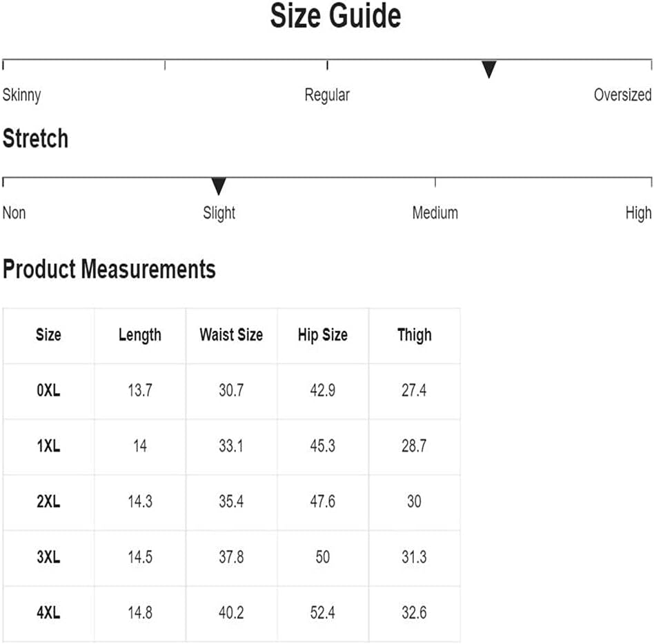Screen dimensions: 654x644
Task: Click the fit scale triangle marker
Action: pos(488,69)
